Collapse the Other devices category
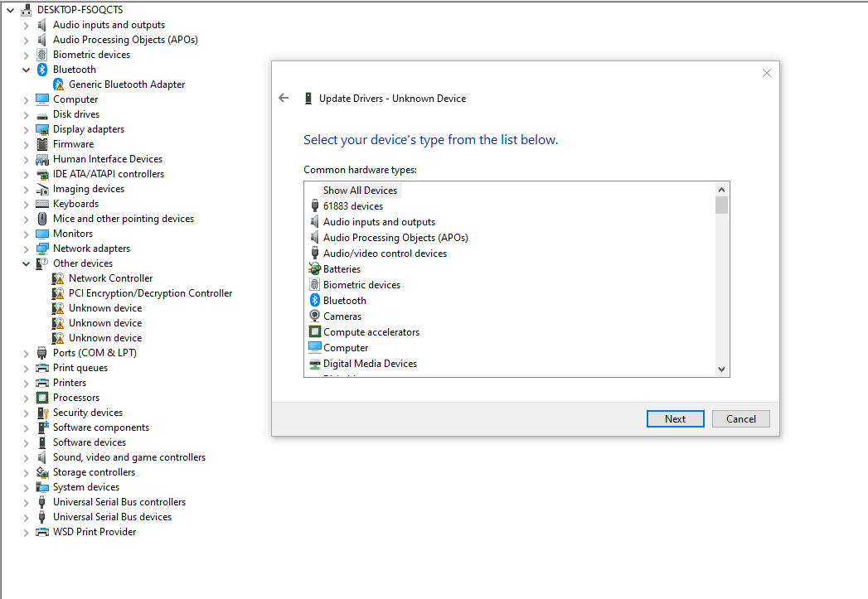Image resolution: width=868 pixels, height=599 pixels. [x=26, y=263]
